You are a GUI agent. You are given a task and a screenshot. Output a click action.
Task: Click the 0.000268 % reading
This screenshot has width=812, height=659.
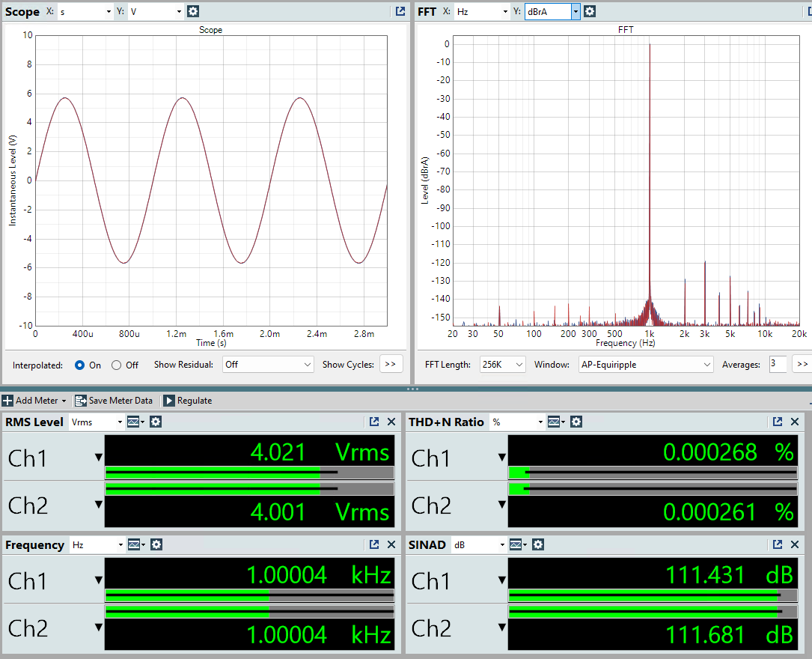point(728,452)
